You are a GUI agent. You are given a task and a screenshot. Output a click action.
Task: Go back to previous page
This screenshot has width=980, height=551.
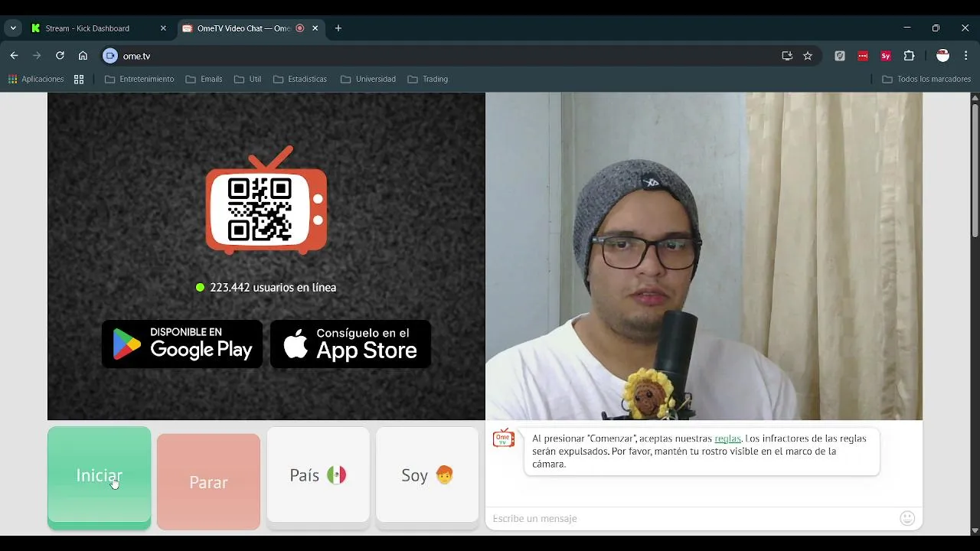14,56
